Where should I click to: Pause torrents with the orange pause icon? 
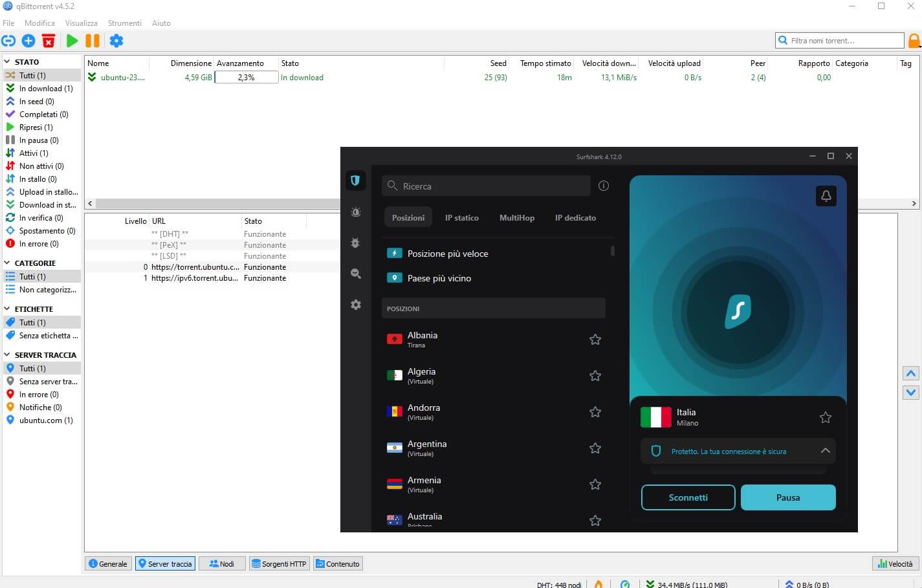click(93, 41)
